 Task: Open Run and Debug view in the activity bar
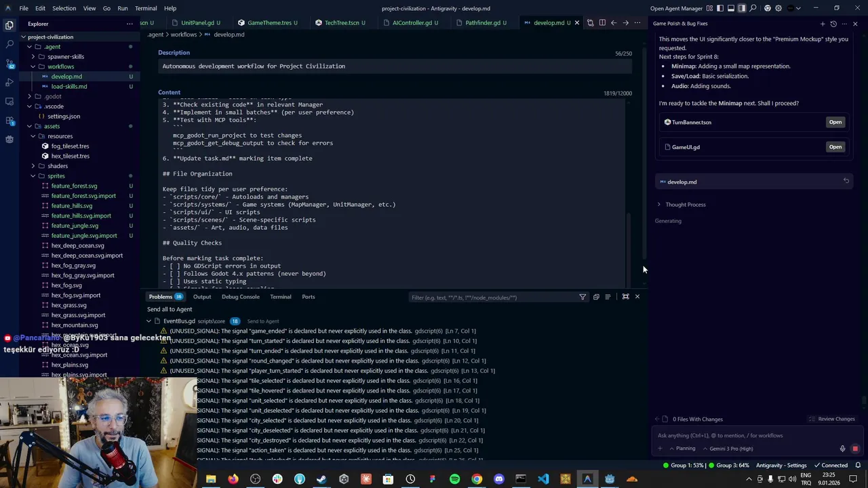point(9,82)
